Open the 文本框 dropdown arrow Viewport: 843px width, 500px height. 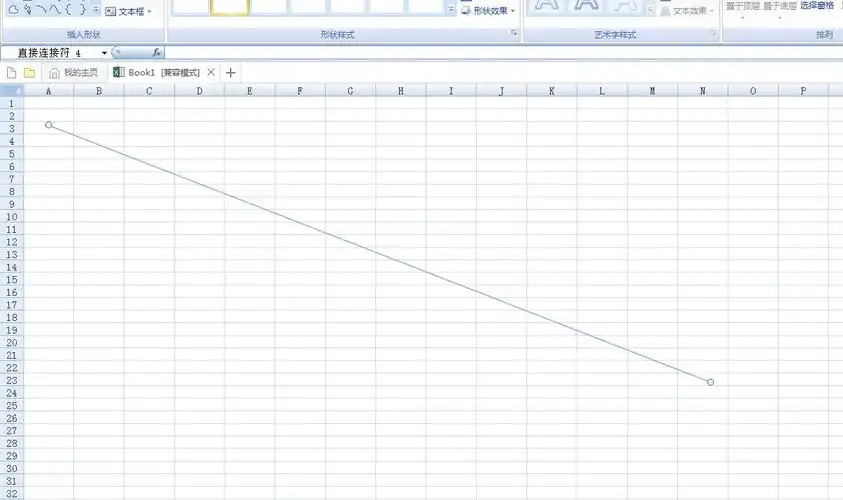click(x=149, y=11)
